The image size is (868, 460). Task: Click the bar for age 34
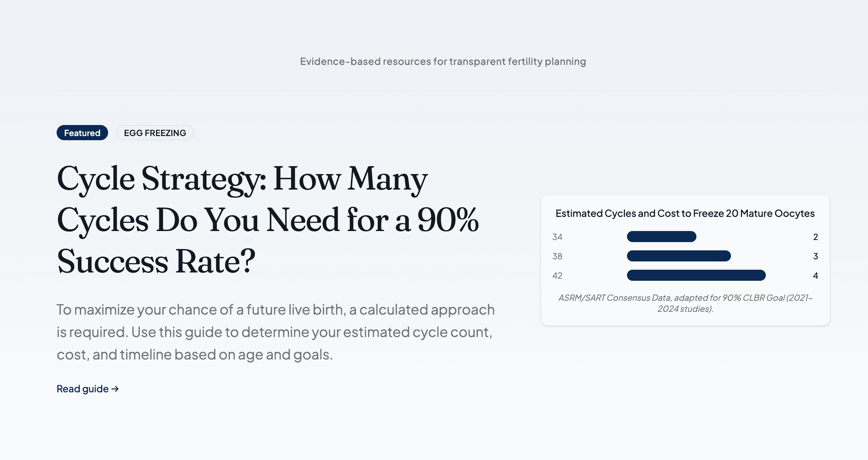661,237
